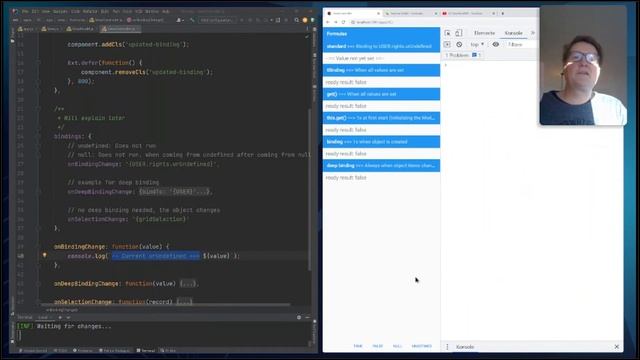Viewport: 640px width, 360px height.
Task: Collapse the bindings block fold marker
Action: pos(38,136)
